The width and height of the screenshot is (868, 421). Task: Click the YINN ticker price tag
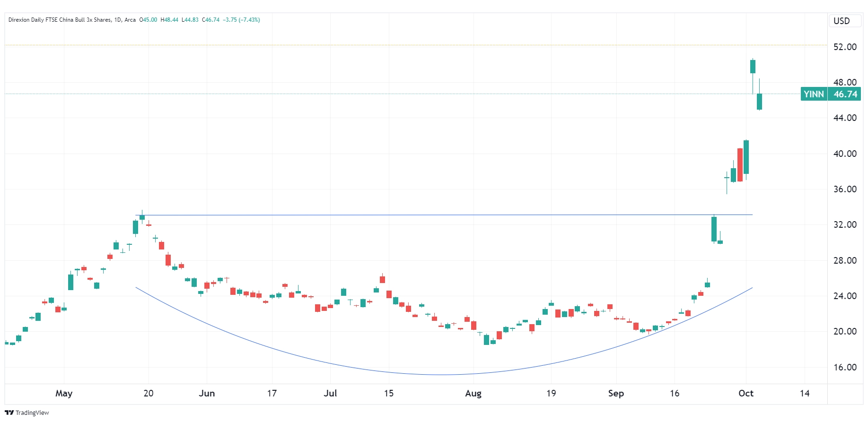tap(814, 94)
